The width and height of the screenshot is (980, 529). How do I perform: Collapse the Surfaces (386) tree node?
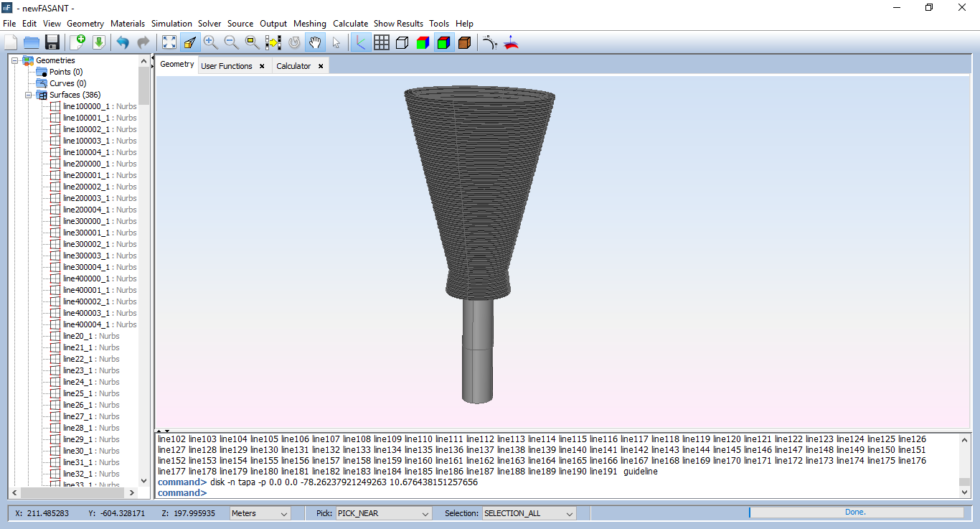point(29,95)
